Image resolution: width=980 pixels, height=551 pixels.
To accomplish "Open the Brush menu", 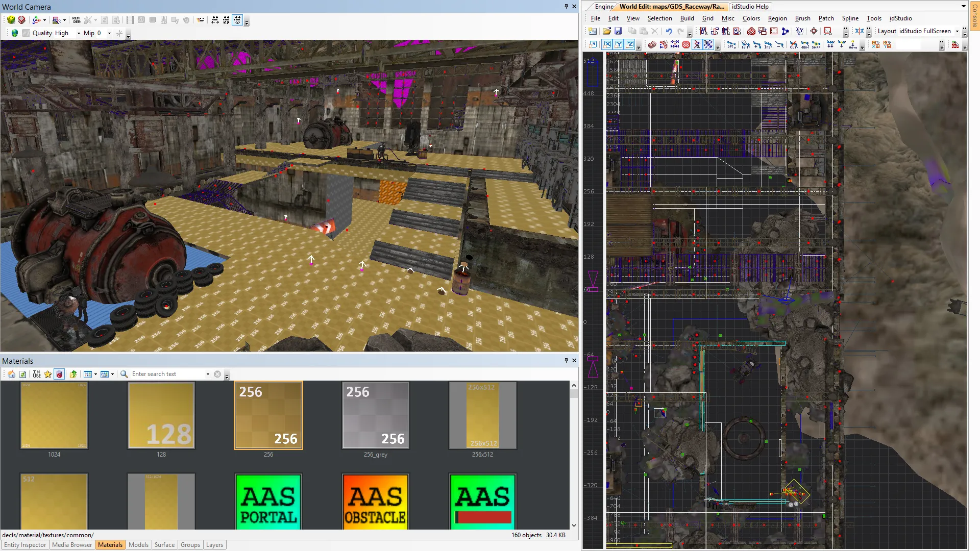I will pos(802,18).
